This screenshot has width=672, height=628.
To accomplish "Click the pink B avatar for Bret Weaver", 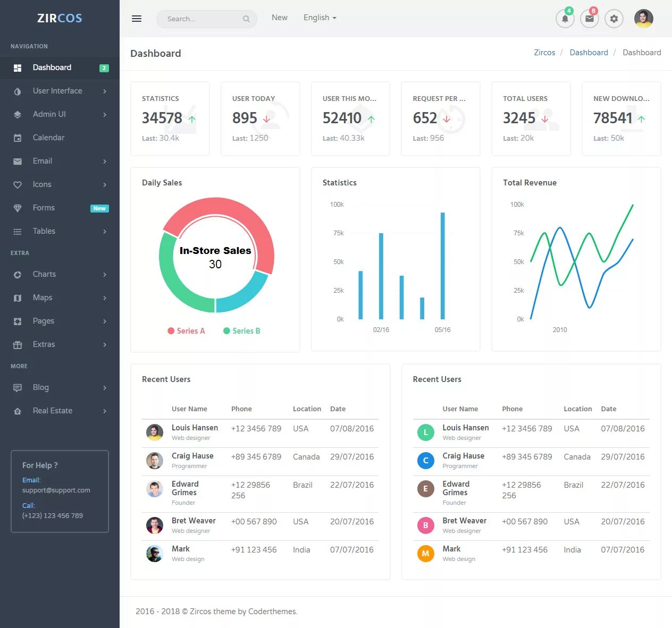I will tap(425, 525).
